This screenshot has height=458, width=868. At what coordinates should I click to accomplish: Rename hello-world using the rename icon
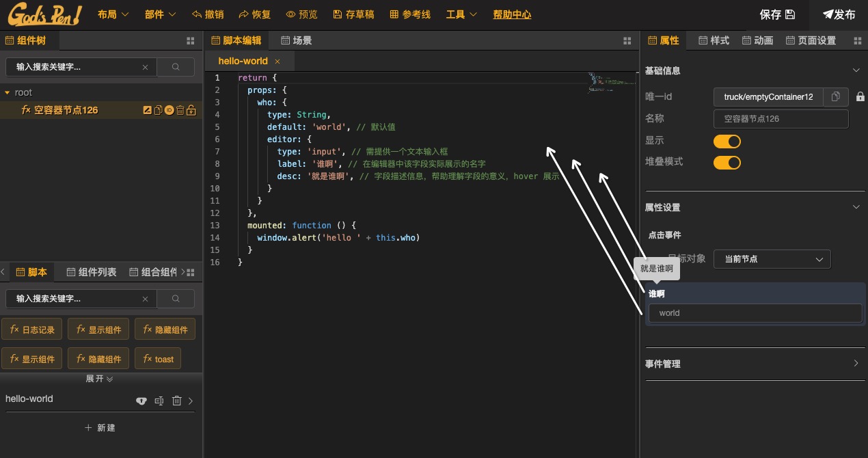tap(159, 401)
